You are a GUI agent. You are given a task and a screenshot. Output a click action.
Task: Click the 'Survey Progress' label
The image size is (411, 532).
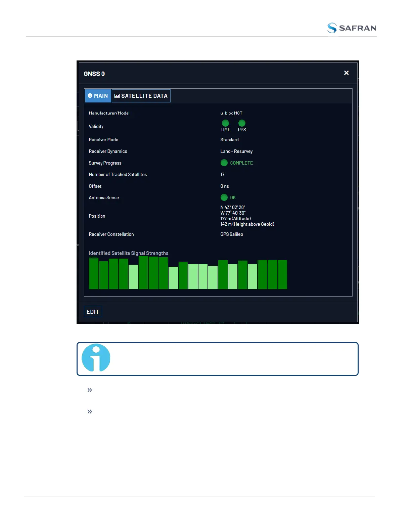(x=105, y=163)
